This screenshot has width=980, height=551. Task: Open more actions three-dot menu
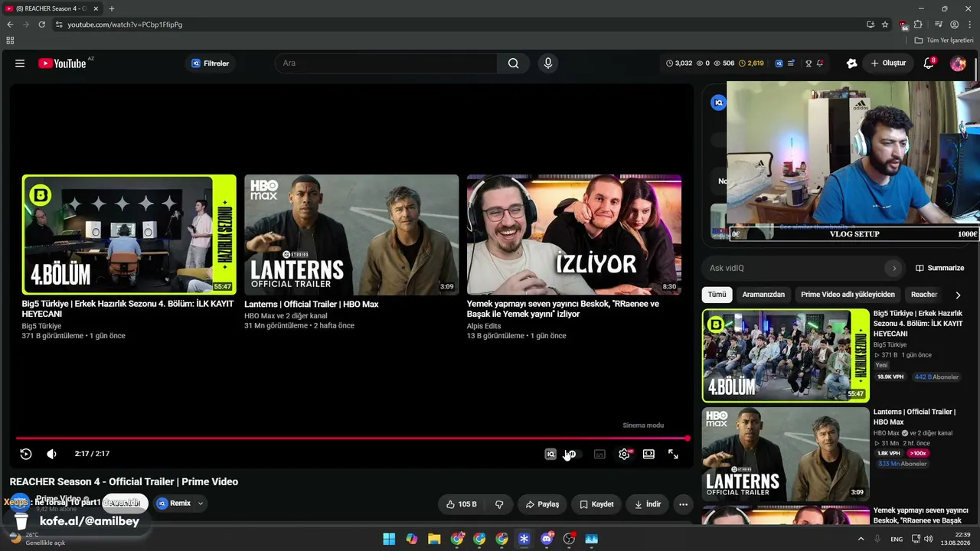683,504
